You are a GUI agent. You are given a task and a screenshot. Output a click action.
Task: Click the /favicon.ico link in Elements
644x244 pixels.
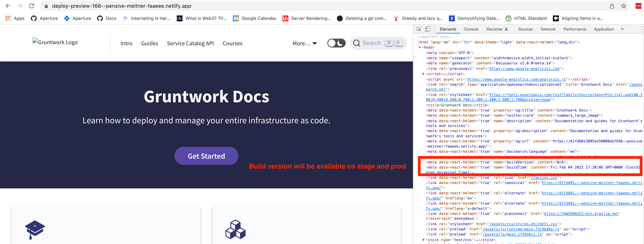click(x=544, y=178)
